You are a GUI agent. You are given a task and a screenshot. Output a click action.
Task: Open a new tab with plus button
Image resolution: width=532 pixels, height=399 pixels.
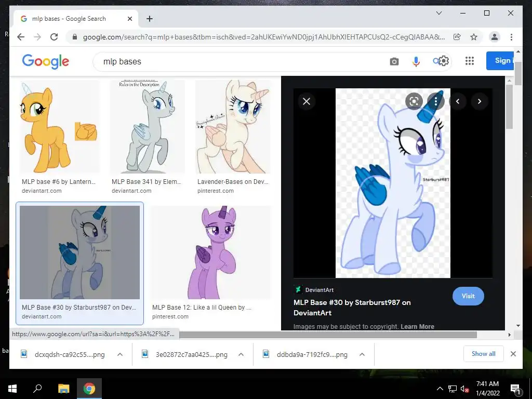150,19
